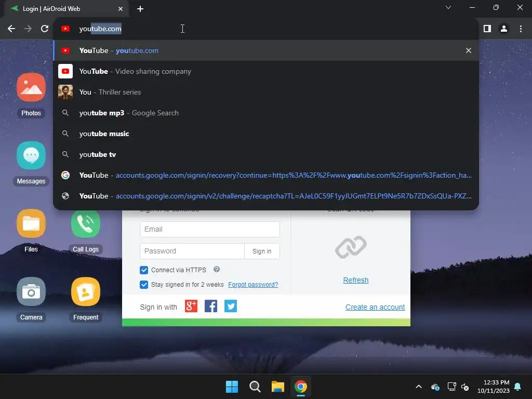The height and width of the screenshot is (399, 532).
Task: Open the Photos app icon
Action: coord(31,87)
